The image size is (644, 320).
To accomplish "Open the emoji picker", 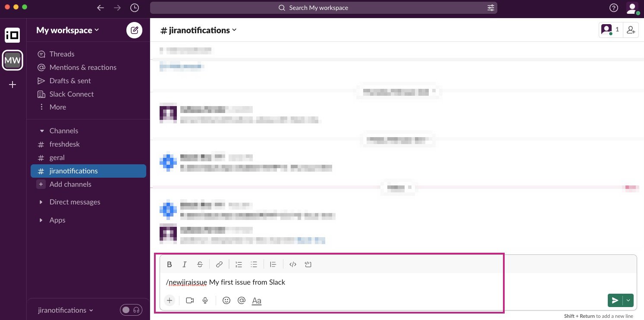I will coord(226,301).
